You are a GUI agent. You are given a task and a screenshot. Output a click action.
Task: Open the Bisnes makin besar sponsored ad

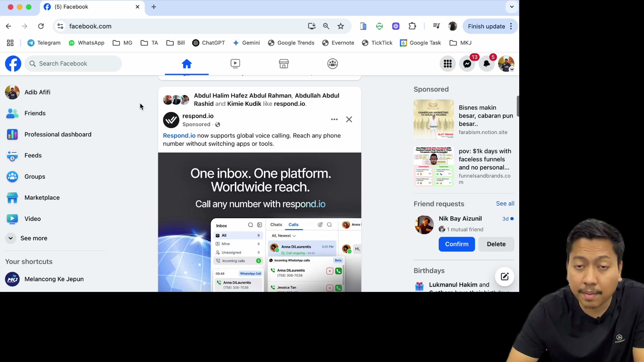point(464,120)
